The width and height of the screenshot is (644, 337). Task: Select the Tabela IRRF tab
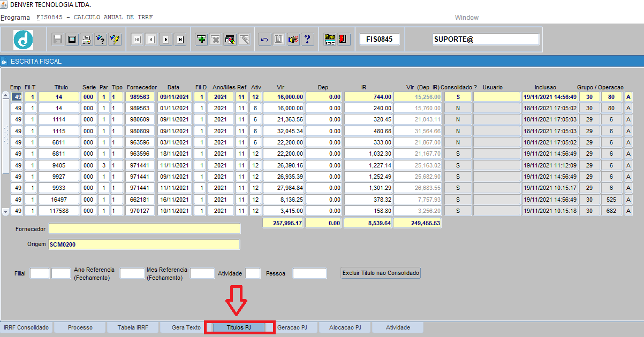[x=133, y=327]
